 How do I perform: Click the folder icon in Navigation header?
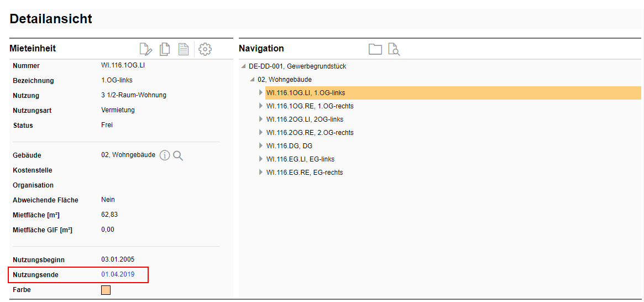pyautogui.click(x=375, y=49)
